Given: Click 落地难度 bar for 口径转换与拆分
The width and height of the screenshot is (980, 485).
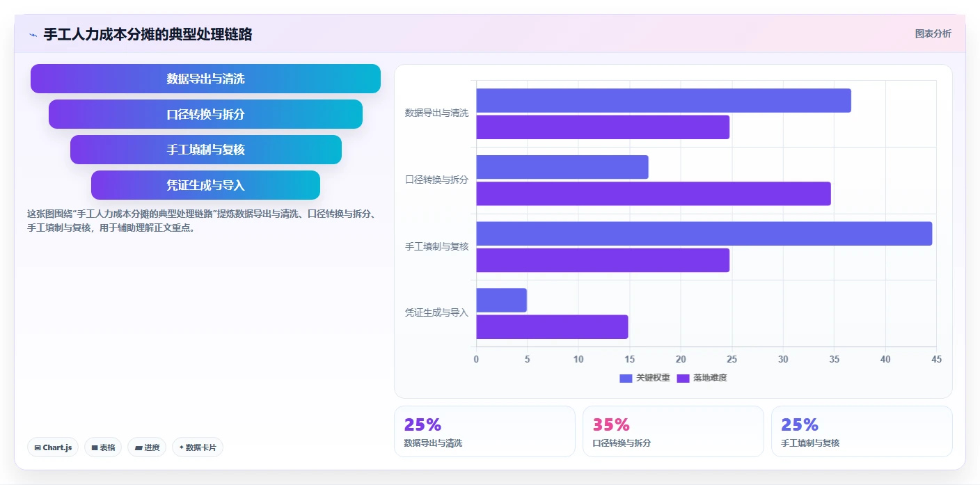Looking at the screenshot, I should point(654,193).
